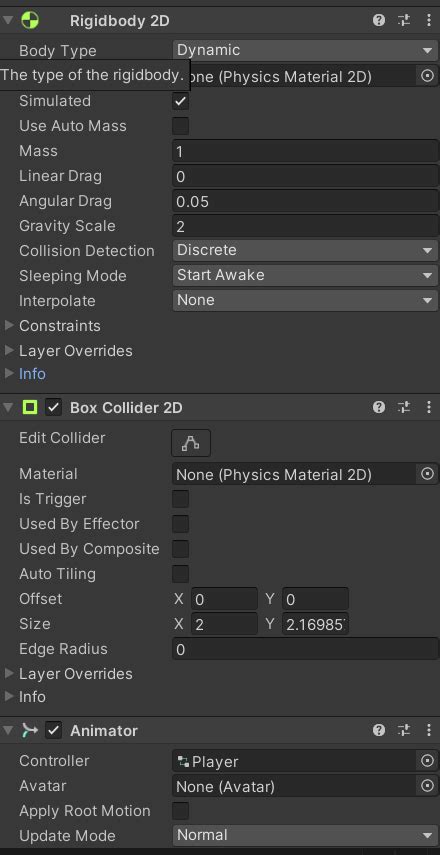Click the Box Collider 2D component icon

tap(29, 407)
